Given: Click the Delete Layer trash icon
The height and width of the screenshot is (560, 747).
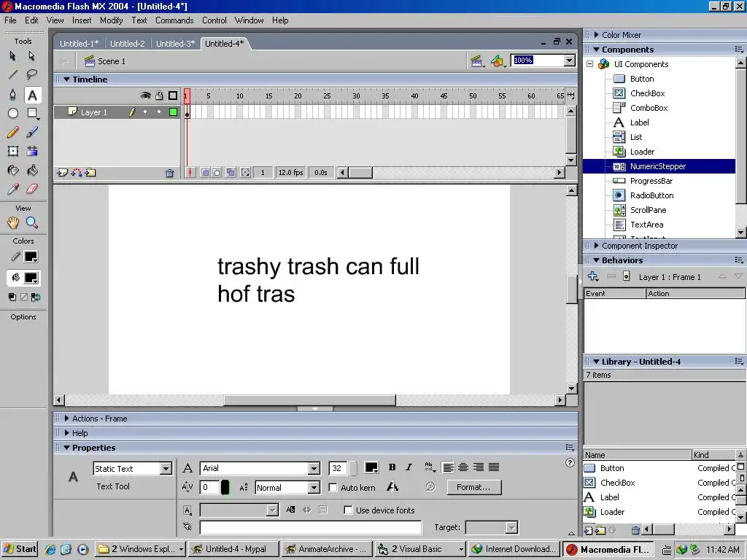Looking at the screenshot, I should tap(169, 174).
